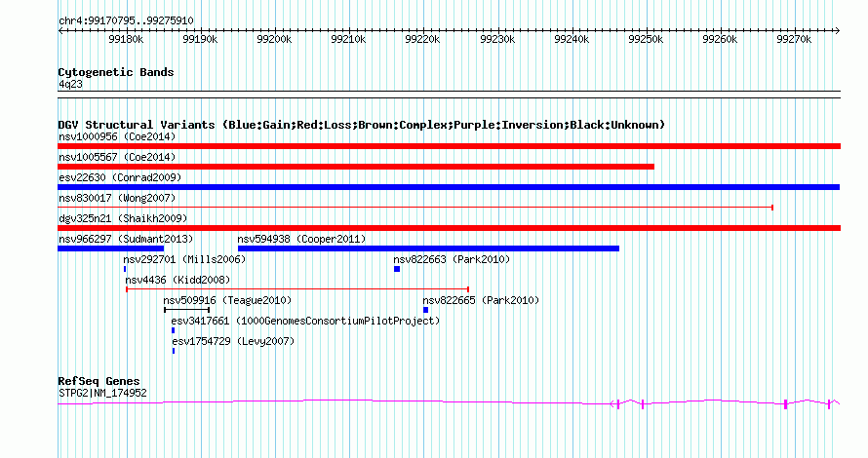868x458 pixels.
Task: Click the esv22630 (Conrad2009) blue gain bar
Action: (x=449, y=187)
